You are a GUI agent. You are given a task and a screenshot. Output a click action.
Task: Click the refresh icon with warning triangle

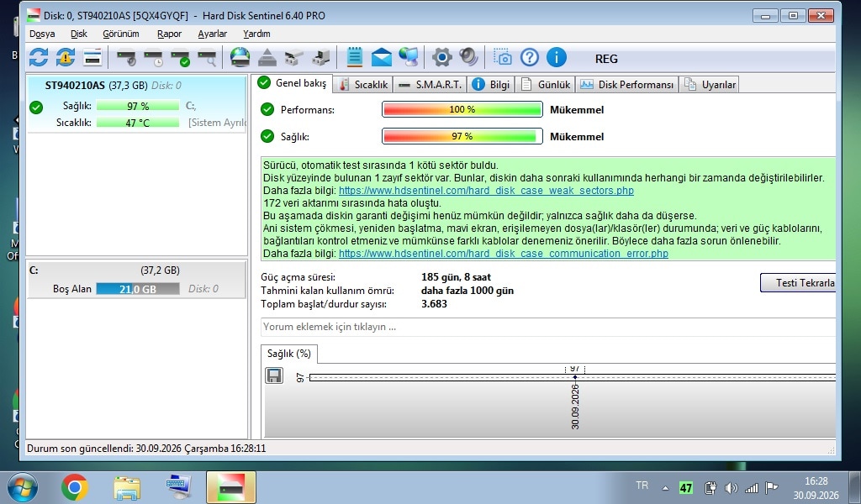point(66,57)
